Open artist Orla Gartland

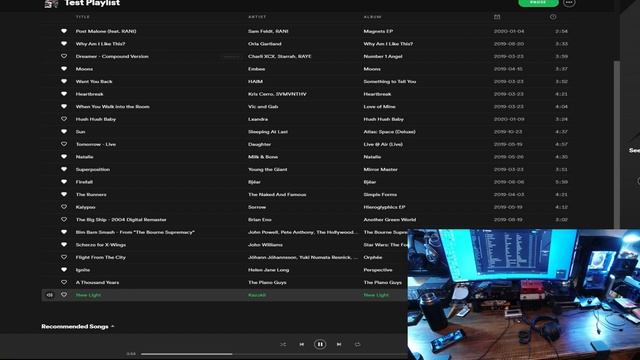264,44
